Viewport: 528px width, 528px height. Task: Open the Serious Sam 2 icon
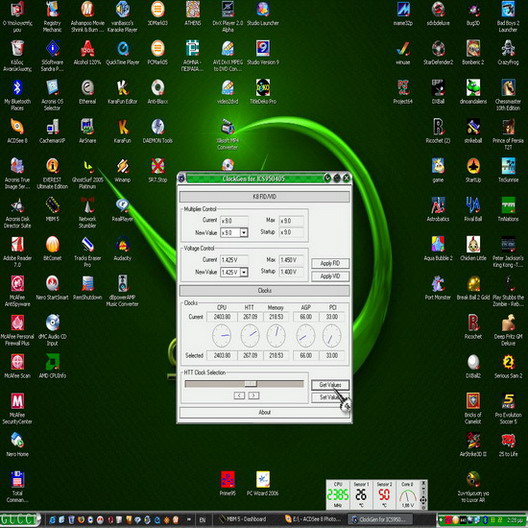coord(508,366)
